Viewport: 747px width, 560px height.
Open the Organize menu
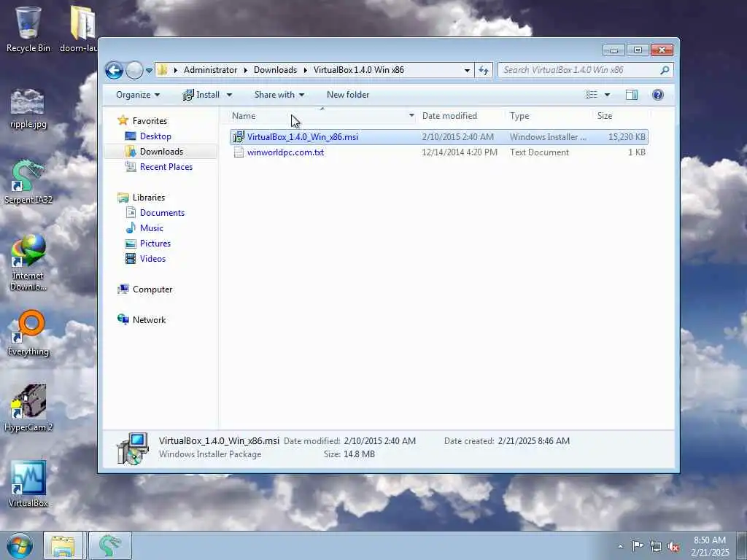click(x=138, y=95)
